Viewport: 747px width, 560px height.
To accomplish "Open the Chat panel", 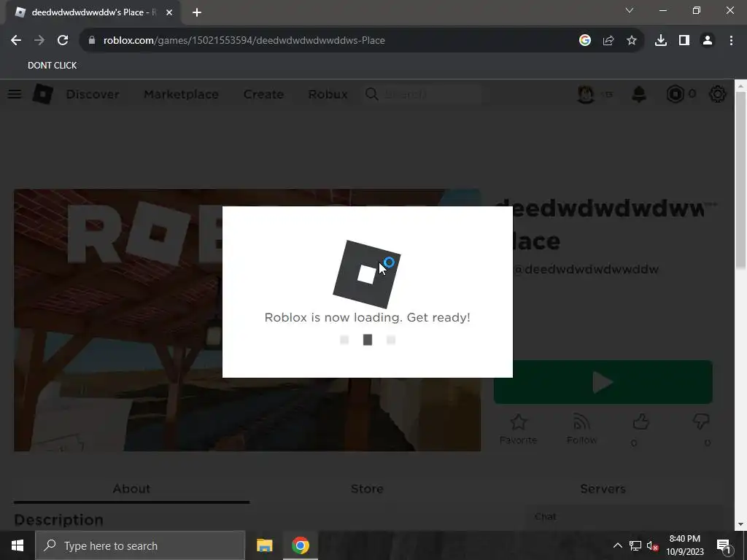I will (623, 517).
